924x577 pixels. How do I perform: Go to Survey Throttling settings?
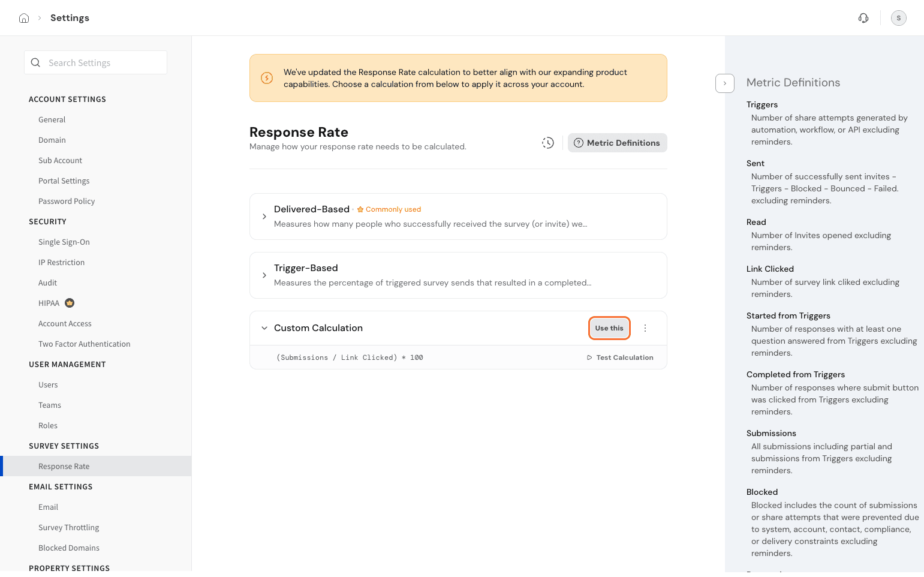[69, 528]
